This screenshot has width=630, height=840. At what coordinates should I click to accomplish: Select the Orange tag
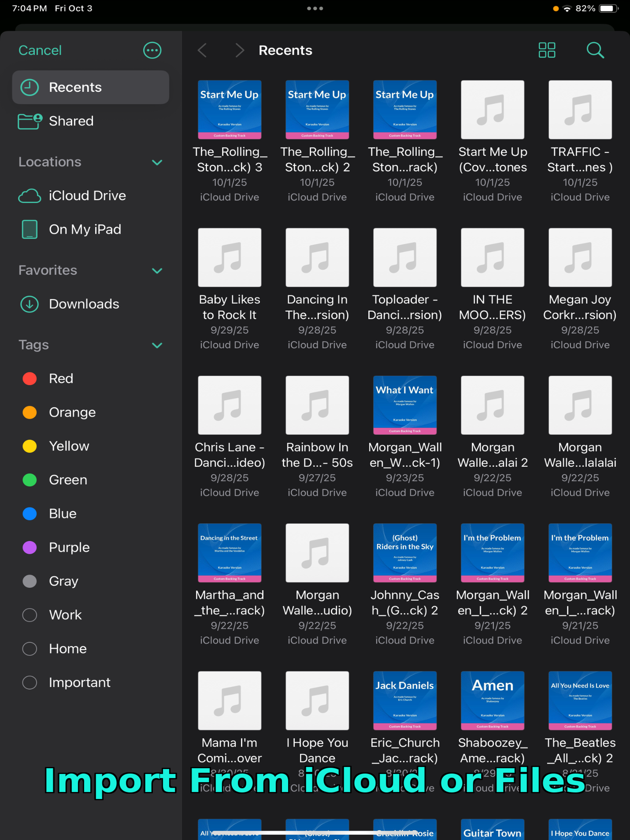[x=90, y=412]
